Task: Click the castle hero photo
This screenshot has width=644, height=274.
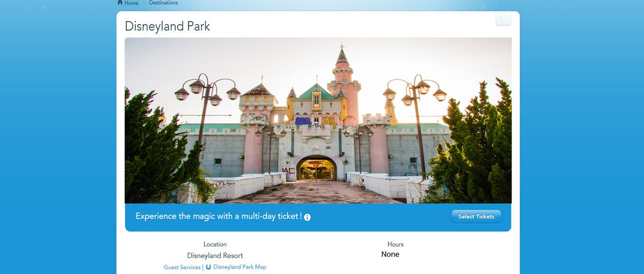Action: coord(318,121)
